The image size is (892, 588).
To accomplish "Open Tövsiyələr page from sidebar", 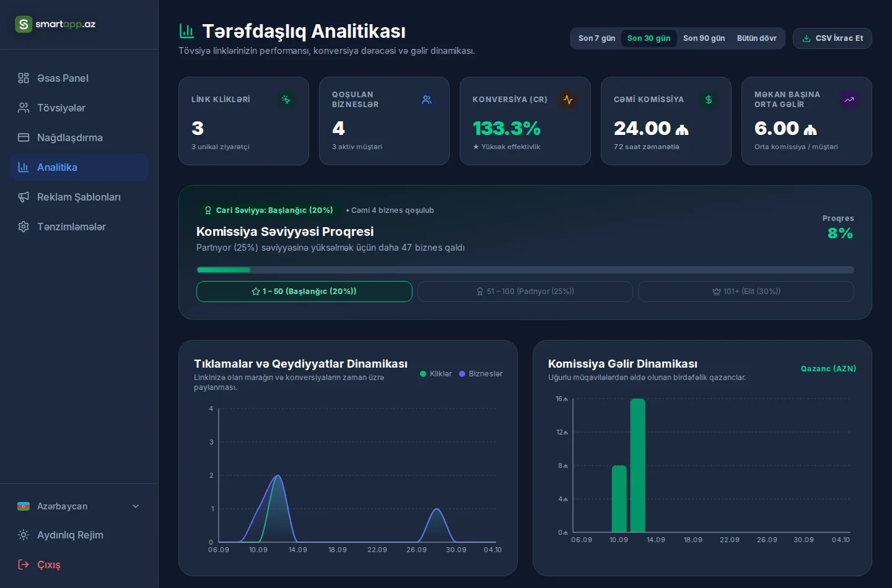I will pos(79,108).
